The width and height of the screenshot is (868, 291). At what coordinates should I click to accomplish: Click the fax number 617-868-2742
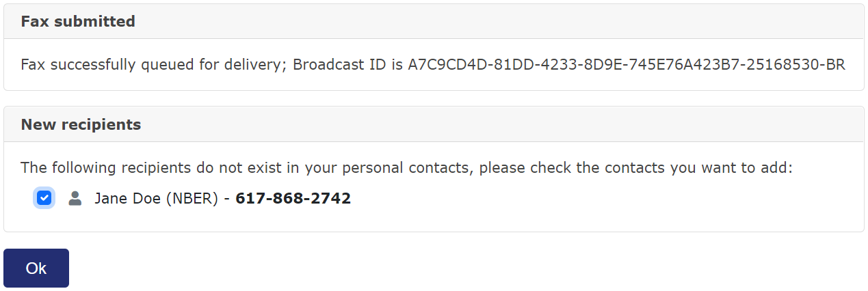(293, 199)
